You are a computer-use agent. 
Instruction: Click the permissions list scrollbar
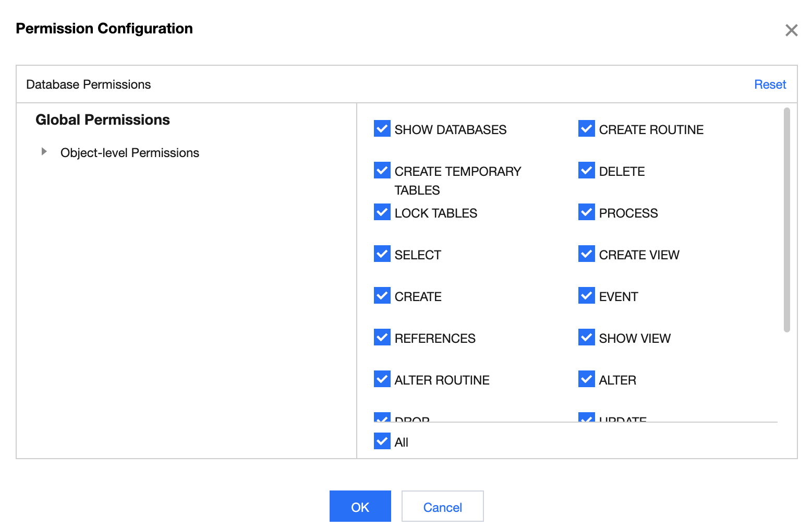point(786,219)
